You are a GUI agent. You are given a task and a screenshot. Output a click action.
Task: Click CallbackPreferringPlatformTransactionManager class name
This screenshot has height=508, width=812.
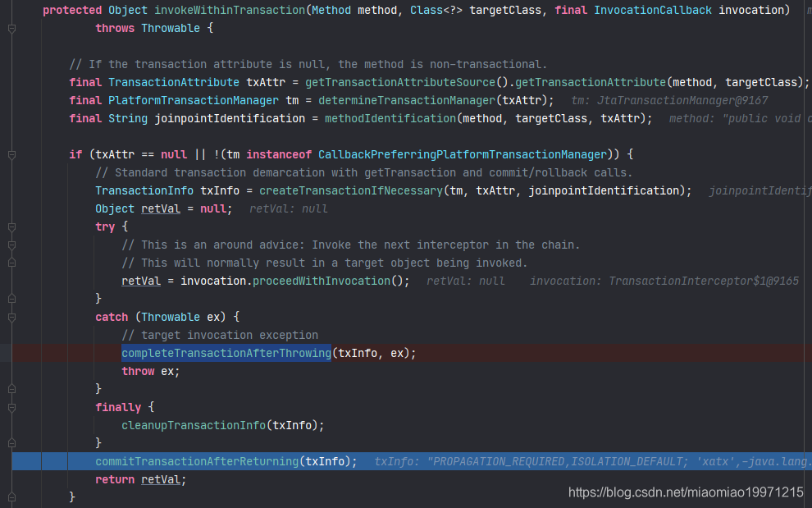coord(462,154)
